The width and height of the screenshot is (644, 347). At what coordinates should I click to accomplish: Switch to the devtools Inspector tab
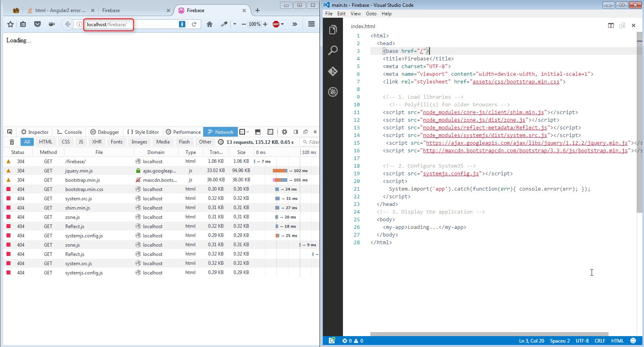(35, 132)
